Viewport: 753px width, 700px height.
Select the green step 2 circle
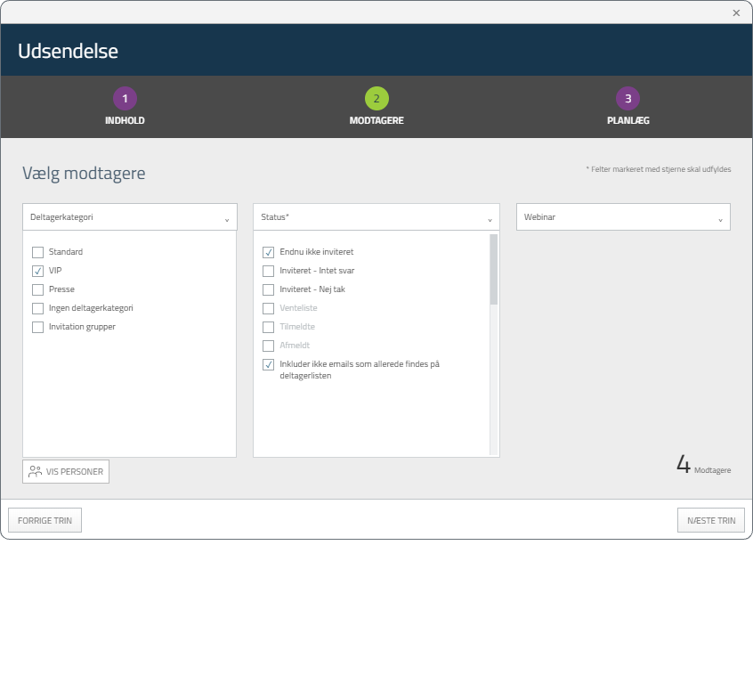pos(376,99)
